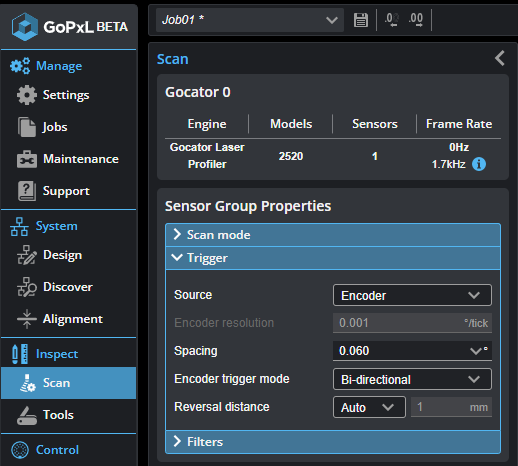Click the frame rate info icon
The width and height of the screenshot is (518, 466).
[479, 164]
